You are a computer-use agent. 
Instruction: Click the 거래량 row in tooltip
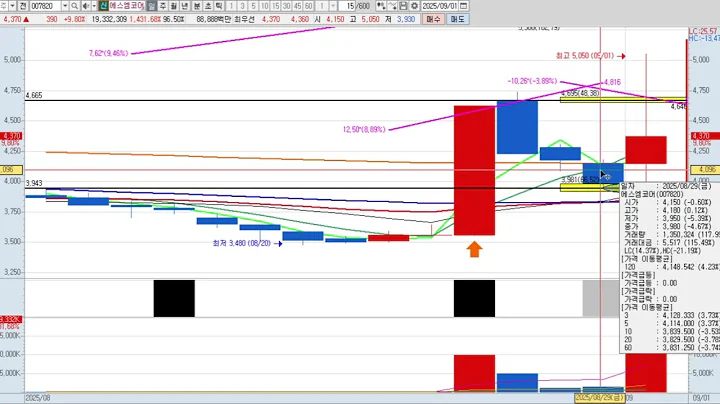(x=669, y=235)
